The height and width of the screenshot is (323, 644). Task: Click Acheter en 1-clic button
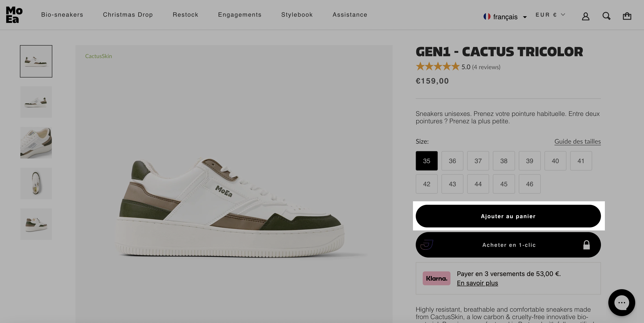[x=508, y=245]
